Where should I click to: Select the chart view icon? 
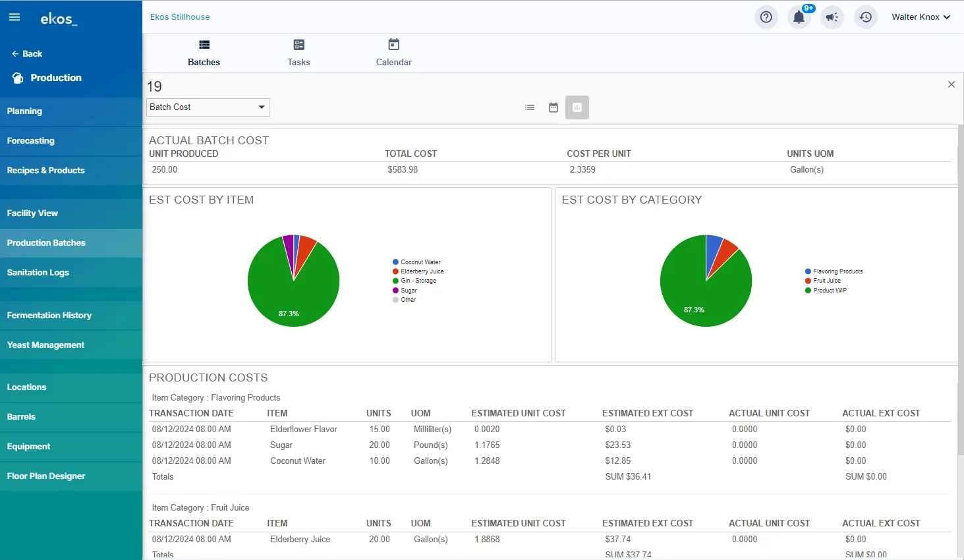pos(577,107)
